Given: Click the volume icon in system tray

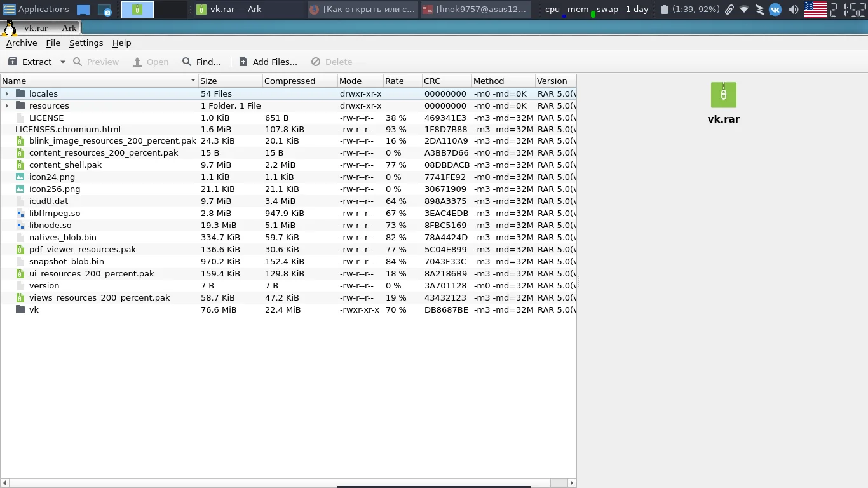Looking at the screenshot, I should (793, 10).
